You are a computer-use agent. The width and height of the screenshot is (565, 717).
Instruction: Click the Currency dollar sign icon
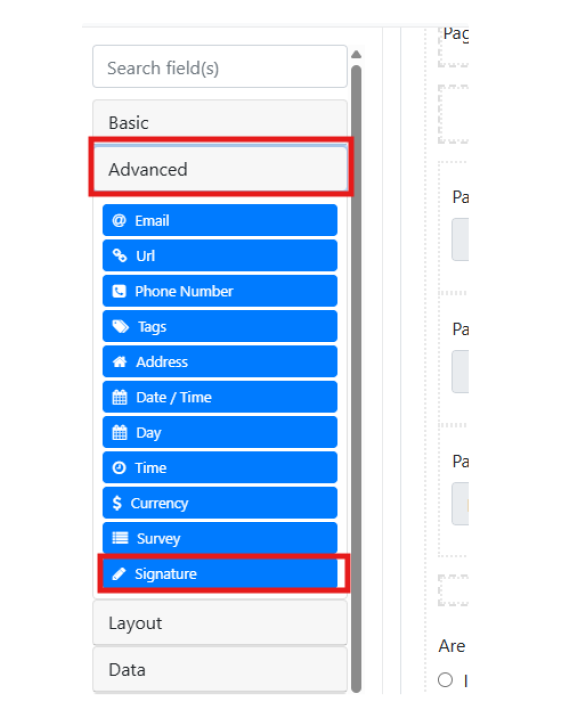[x=117, y=503]
